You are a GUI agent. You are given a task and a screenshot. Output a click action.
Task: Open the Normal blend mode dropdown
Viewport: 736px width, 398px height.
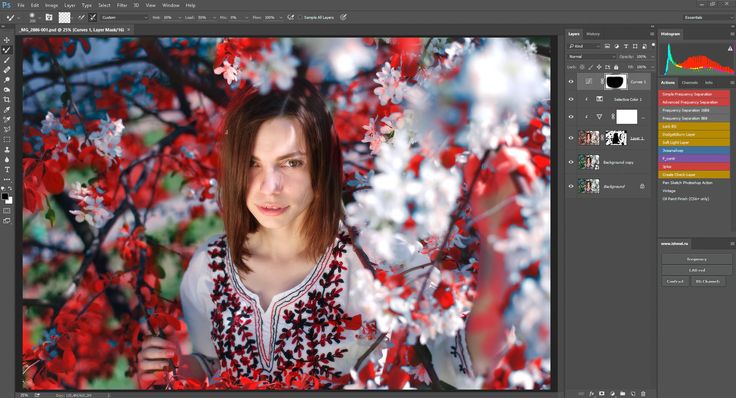pos(591,56)
